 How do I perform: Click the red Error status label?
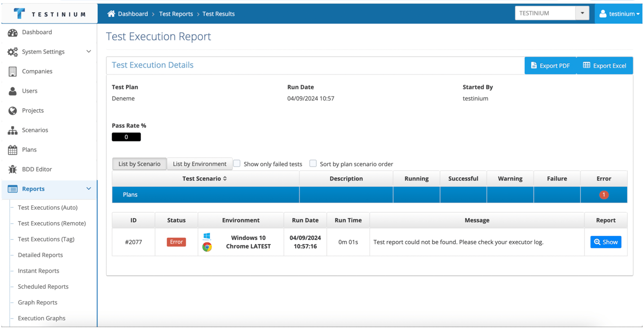(176, 242)
